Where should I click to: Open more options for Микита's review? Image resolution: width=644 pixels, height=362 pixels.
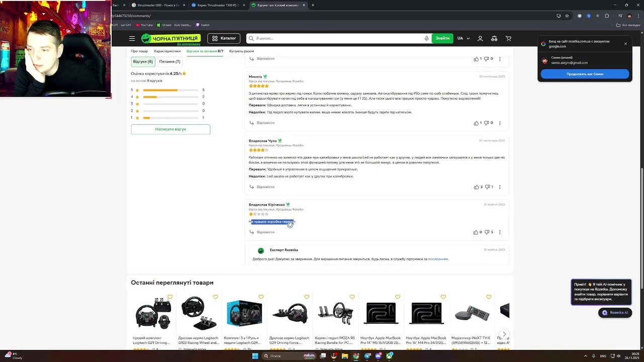pos(500,123)
